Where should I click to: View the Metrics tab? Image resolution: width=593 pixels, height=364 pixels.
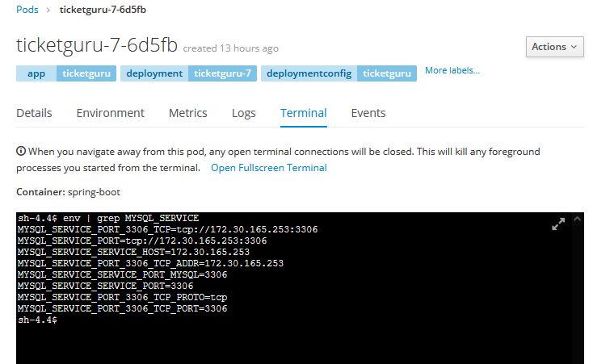(187, 113)
